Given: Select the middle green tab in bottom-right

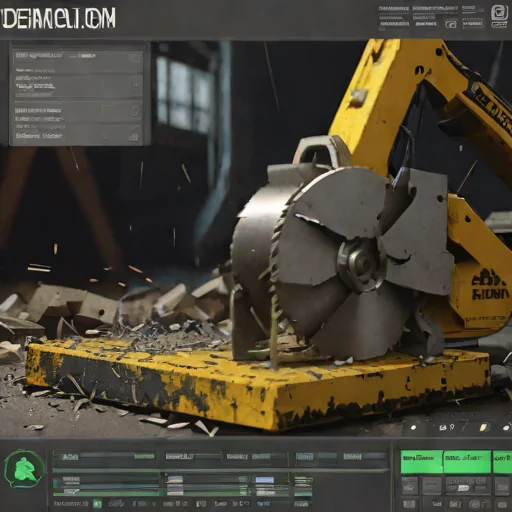Looking at the screenshot, I should [x=467, y=461].
